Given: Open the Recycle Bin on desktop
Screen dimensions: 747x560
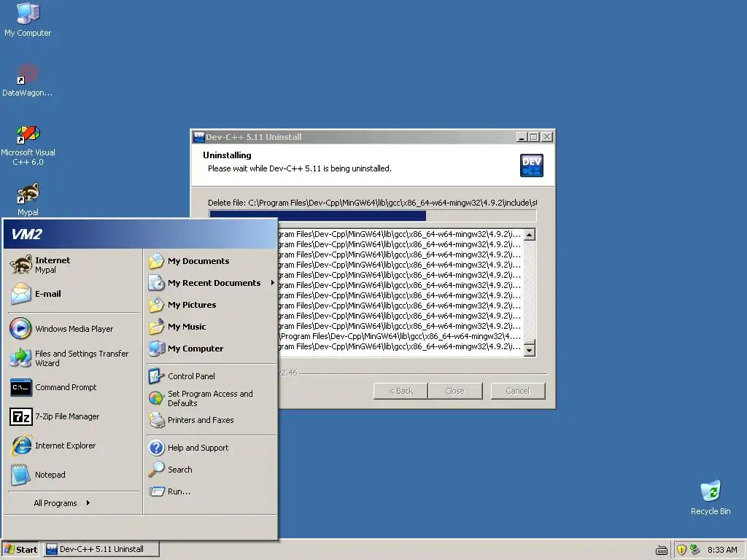Looking at the screenshot, I should click(711, 497).
